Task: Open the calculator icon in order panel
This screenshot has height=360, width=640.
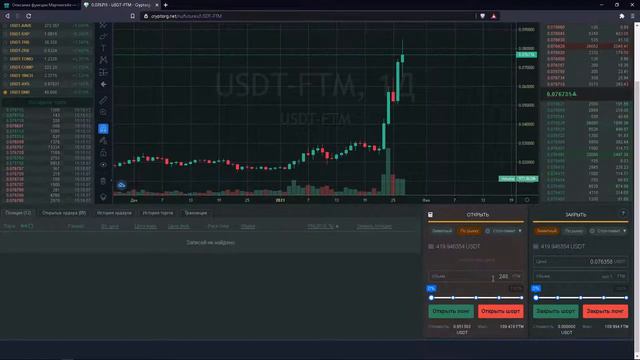Action: tap(430, 214)
